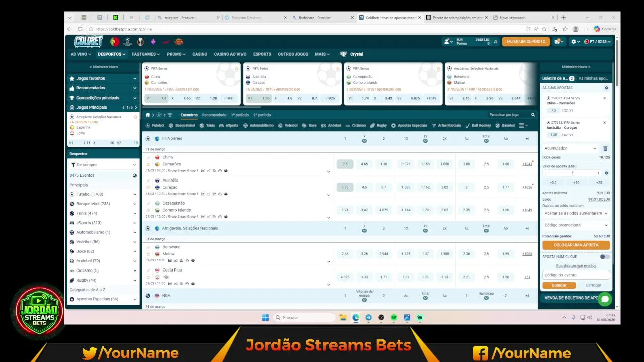This screenshot has width=644, height=362.
Task: Filter by Ténis in sports bar
Action: point(207,125)
